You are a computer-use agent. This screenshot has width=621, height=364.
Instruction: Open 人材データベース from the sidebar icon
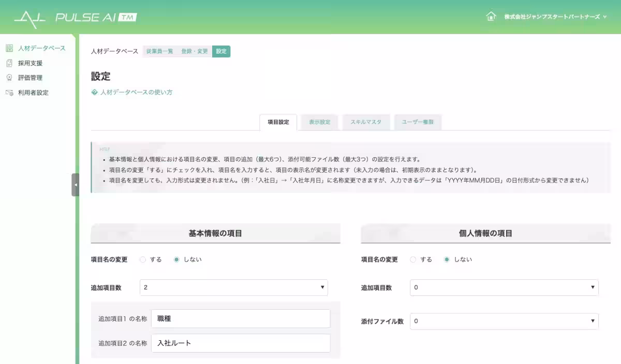[8, 48]
